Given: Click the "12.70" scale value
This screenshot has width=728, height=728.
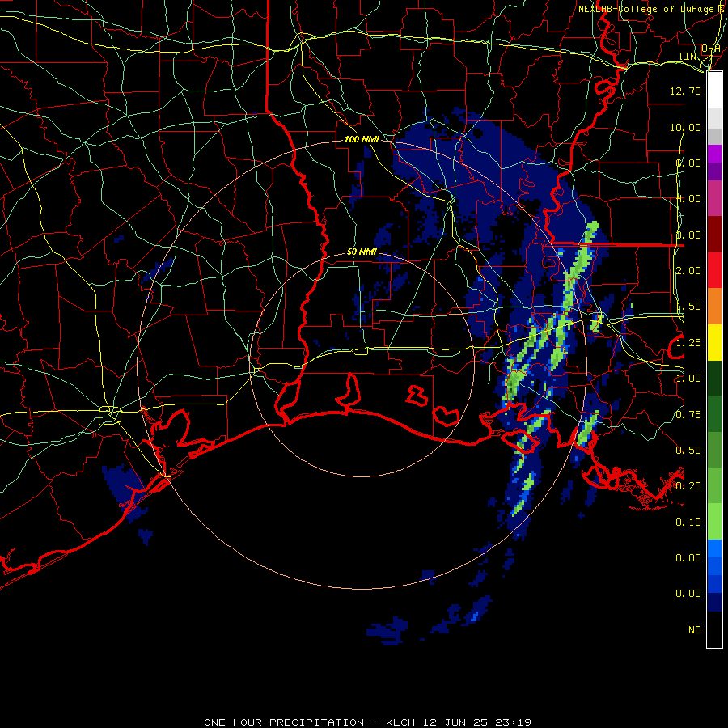Looking at the screenshot, I should tap(685, 91).
